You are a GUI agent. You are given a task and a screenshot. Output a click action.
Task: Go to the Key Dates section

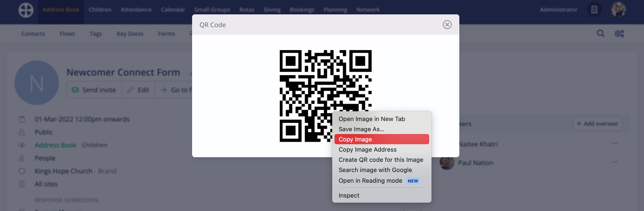[130, 33]
